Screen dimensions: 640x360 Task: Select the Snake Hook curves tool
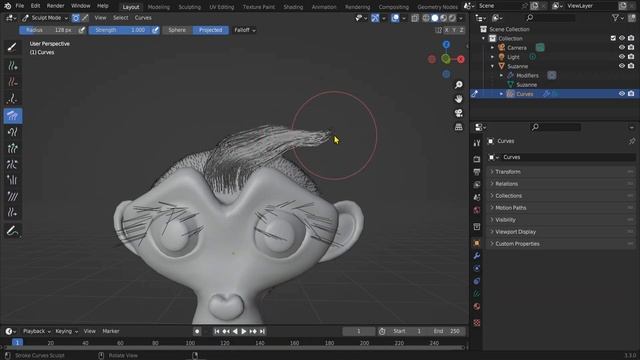click(x=12, y=132)
